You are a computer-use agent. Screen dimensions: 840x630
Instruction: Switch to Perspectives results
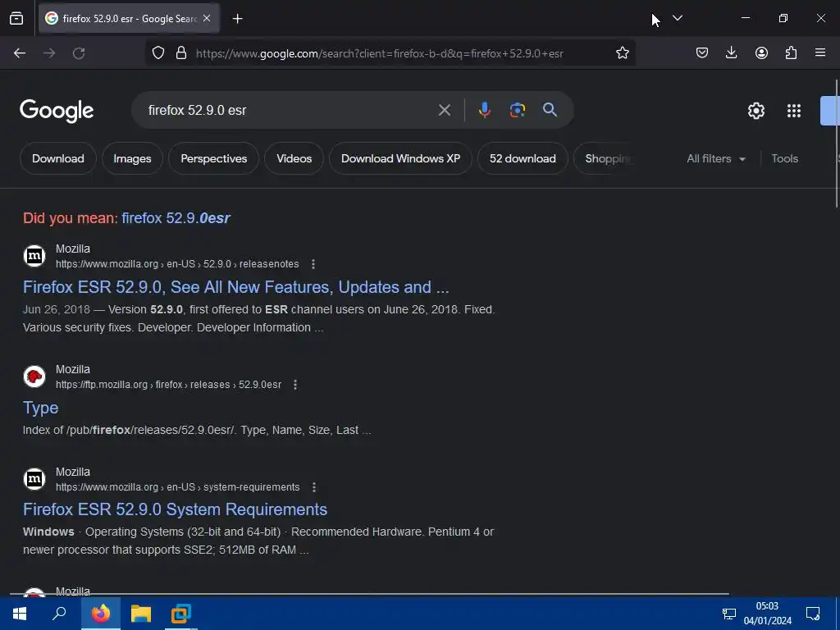coord(214,158)
